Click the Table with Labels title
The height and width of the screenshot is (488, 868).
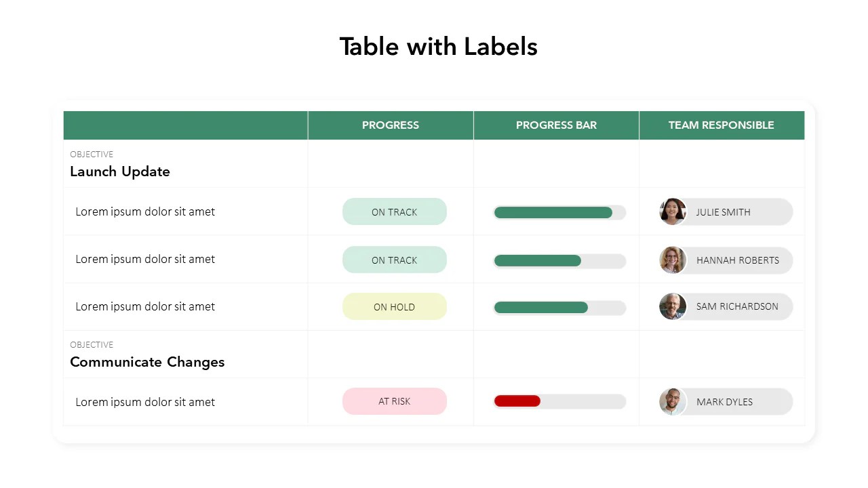tap(438, 47)
